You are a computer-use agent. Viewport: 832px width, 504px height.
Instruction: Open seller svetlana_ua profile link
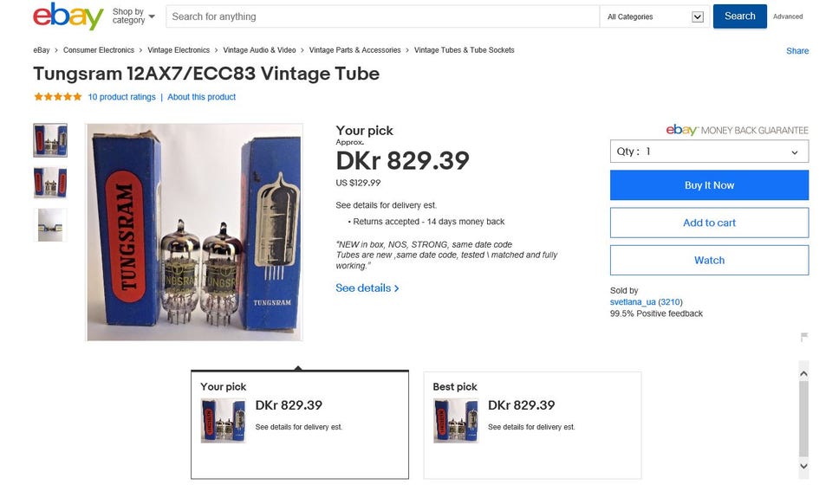coord(633,302)
